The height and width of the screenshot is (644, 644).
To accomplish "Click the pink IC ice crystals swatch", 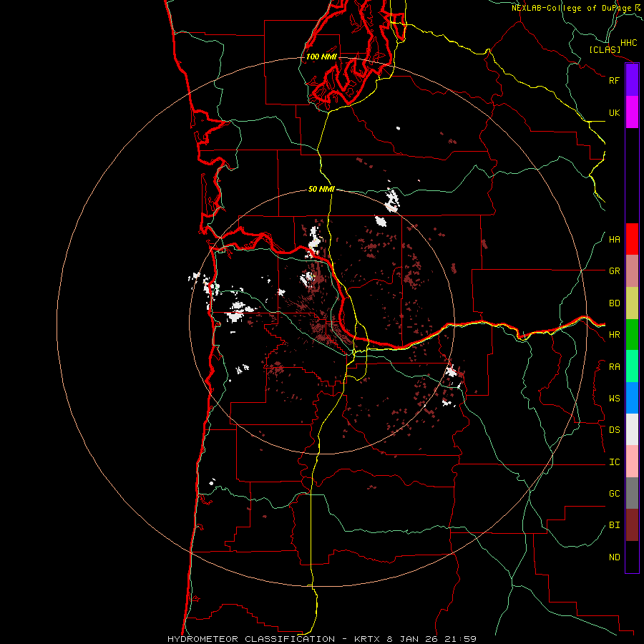I will coord(632,462).
